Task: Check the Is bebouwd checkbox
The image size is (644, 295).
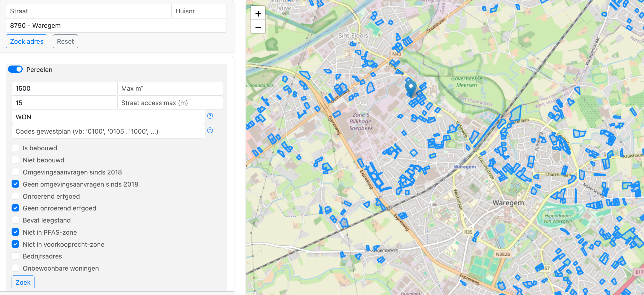Action: coord(15,148)
